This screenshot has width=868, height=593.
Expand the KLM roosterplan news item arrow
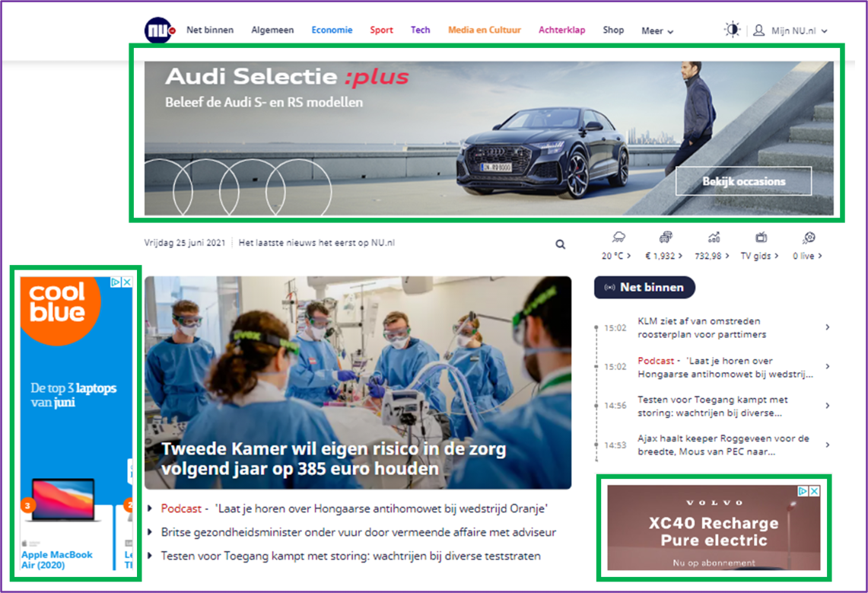[827, 327]
